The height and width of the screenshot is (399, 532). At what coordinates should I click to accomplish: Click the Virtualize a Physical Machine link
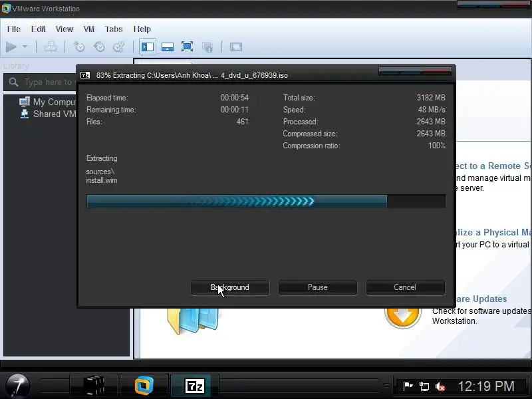(x=493, y=232)
